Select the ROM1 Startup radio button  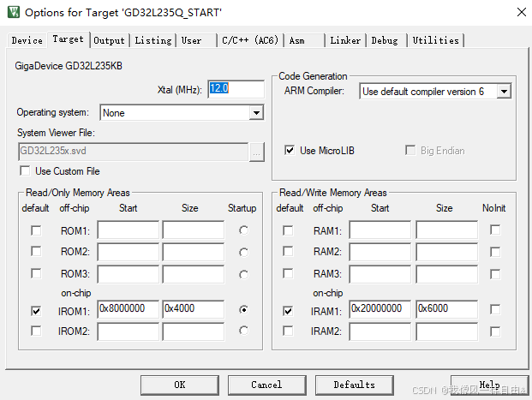243,230
